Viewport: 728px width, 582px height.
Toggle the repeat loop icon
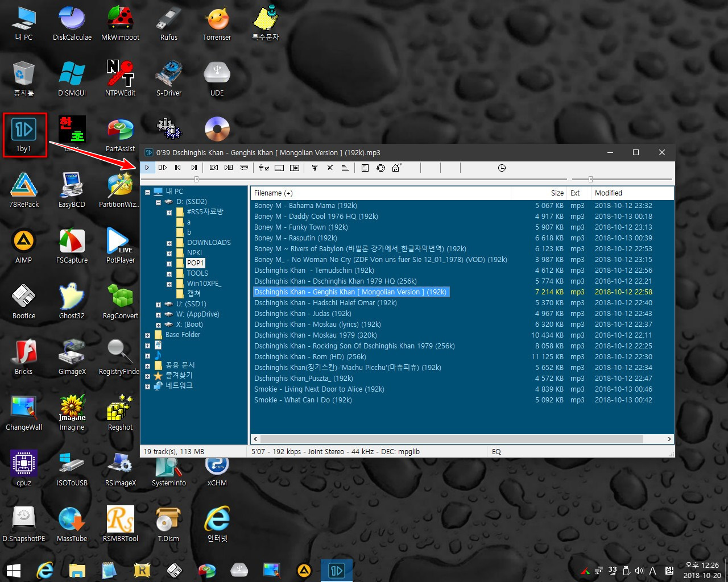(x=244, y=168)
